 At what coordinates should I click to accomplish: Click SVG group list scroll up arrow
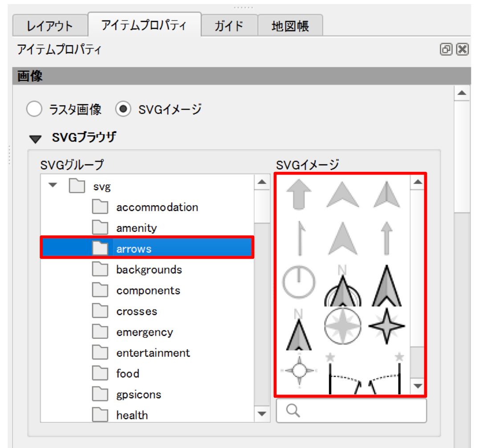(x=262, y=182)
